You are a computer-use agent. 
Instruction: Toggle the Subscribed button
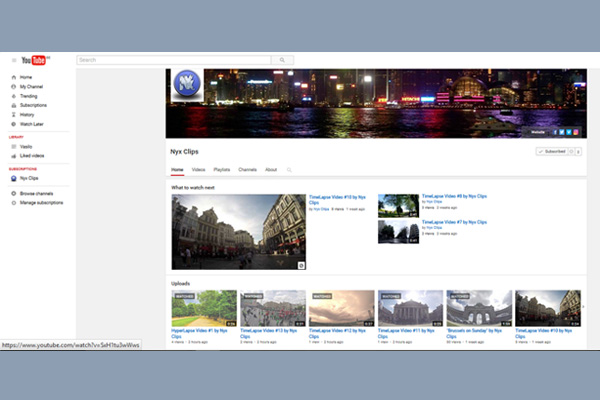[x=551, y=151]
